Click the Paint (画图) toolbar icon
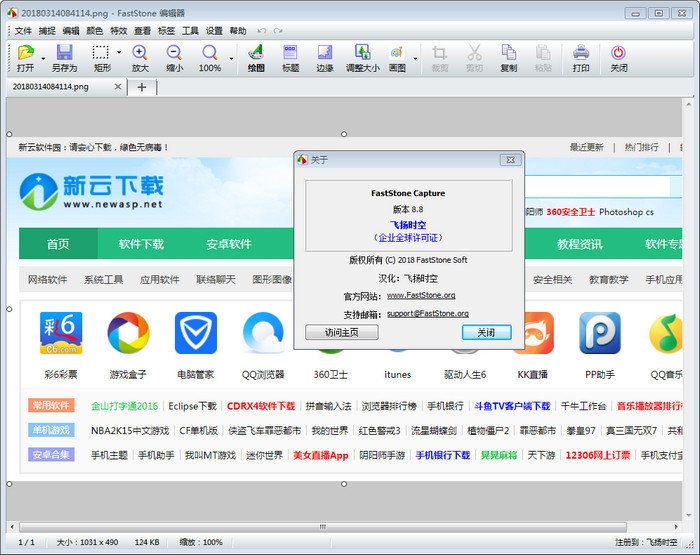This screenshot has width=700, height=555. point(397,52)
